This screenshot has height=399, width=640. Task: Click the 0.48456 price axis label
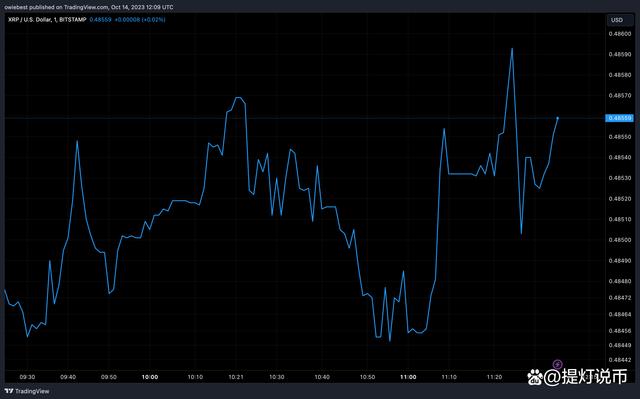(x=620, y=331)
